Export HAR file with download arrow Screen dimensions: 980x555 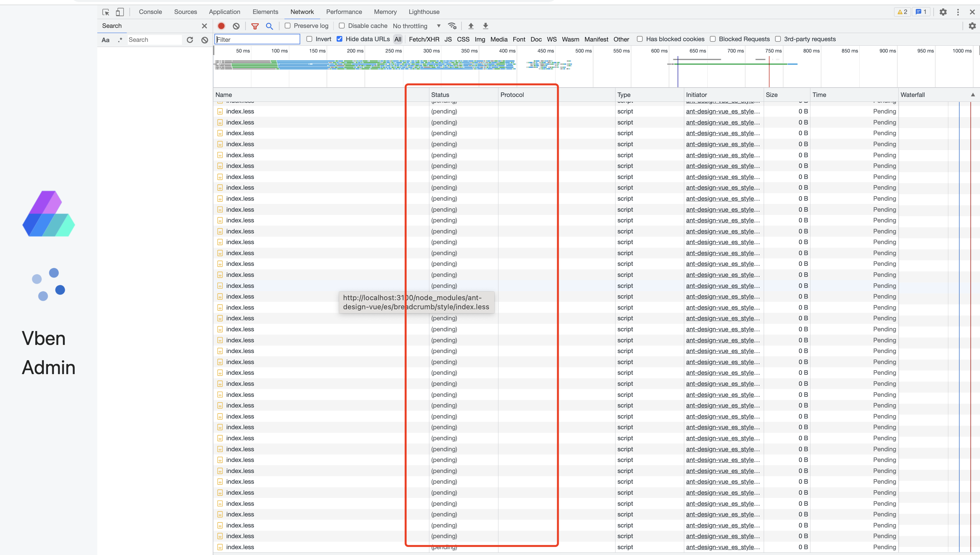485,26
